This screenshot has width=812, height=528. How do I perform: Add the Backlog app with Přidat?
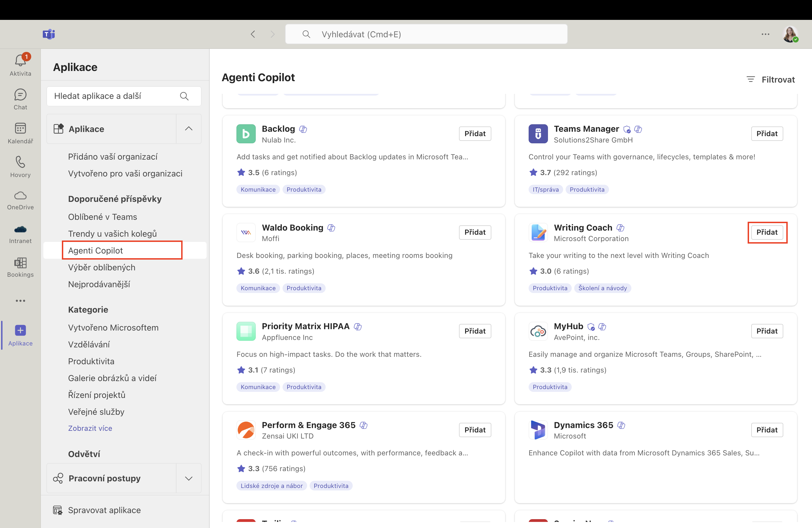coord(475,134)
